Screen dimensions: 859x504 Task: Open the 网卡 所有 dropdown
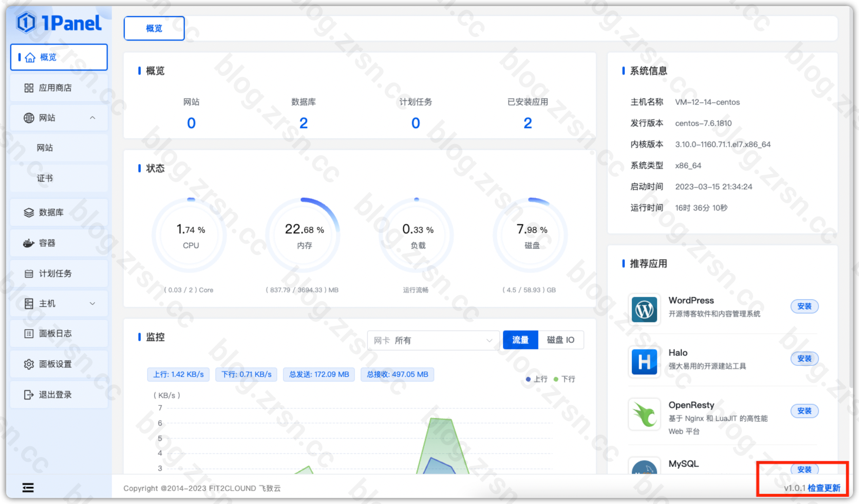(433, 340)
